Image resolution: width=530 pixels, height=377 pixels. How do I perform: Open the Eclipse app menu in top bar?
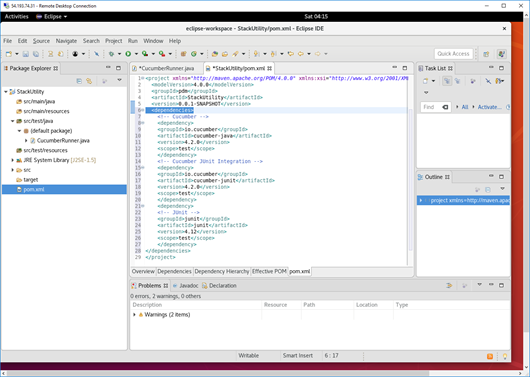tap(52, 17)
